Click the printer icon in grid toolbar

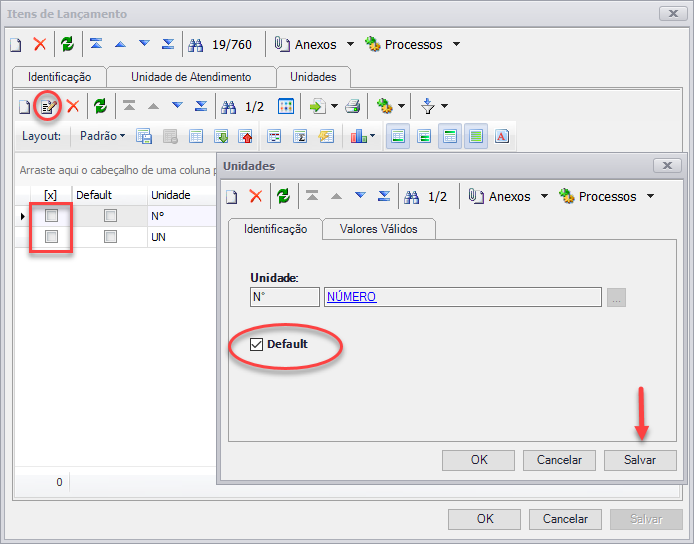coord(353,106)
